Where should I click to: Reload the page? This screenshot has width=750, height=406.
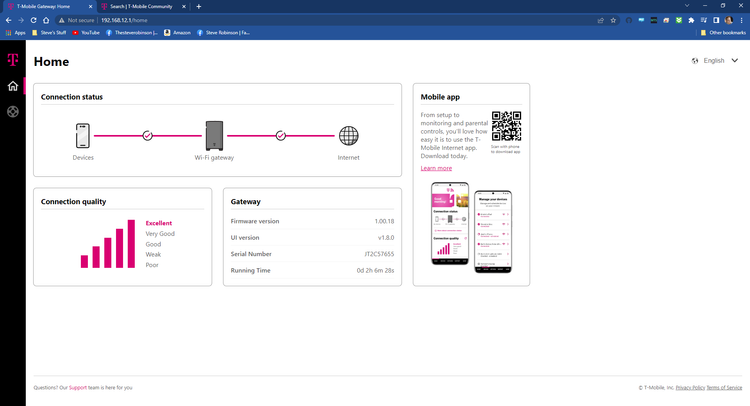(x=33, y=20)
